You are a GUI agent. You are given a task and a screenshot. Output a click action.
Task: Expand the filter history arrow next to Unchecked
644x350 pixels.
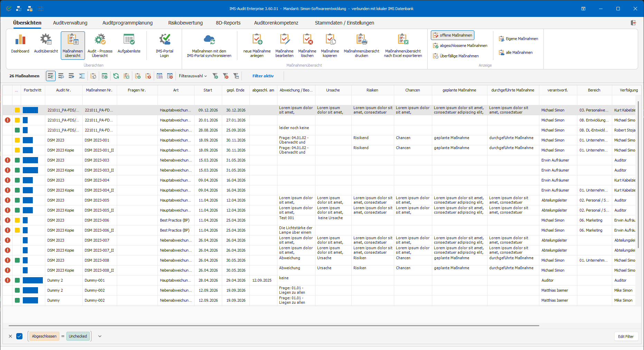[100, 336]
